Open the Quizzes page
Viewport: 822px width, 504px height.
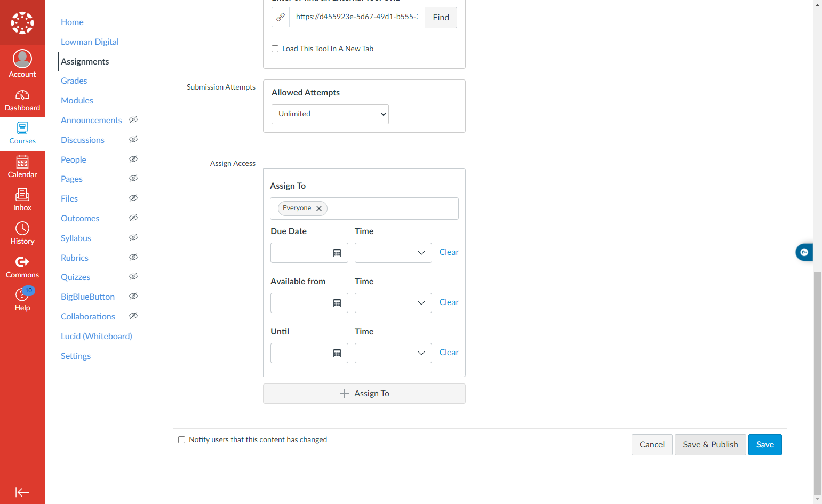click(x=75, y=277)
